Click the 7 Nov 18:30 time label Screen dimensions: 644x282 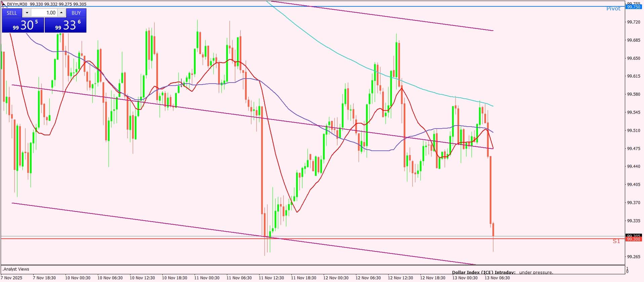[x=44, y=278]
